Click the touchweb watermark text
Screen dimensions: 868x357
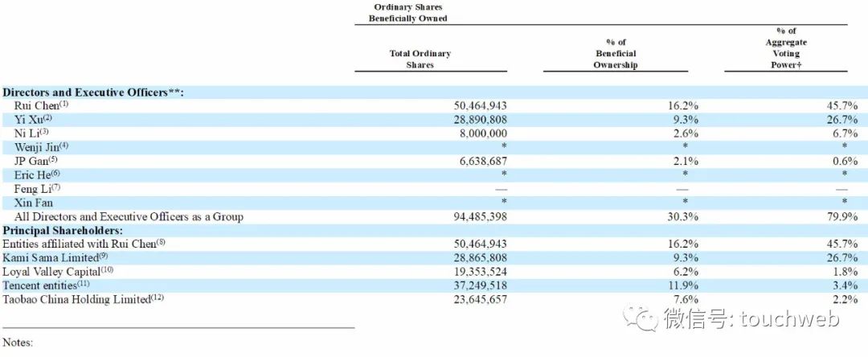(x=751, y=319)
